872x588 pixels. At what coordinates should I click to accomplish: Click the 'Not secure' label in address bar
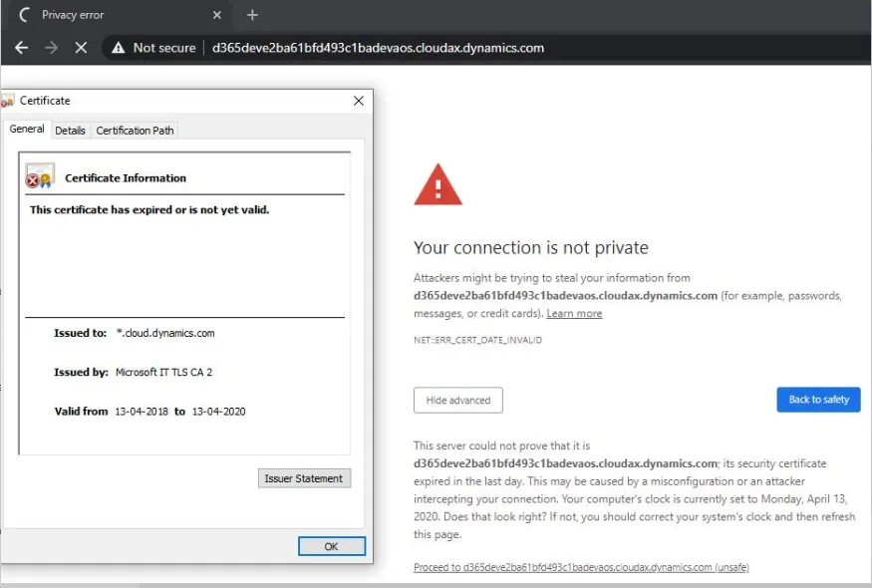pyautogui.click(x=164, y=48)
